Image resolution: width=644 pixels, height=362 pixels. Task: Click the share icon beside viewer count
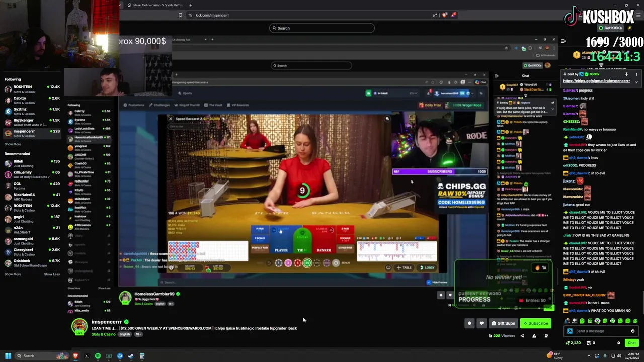click(522, 336)
